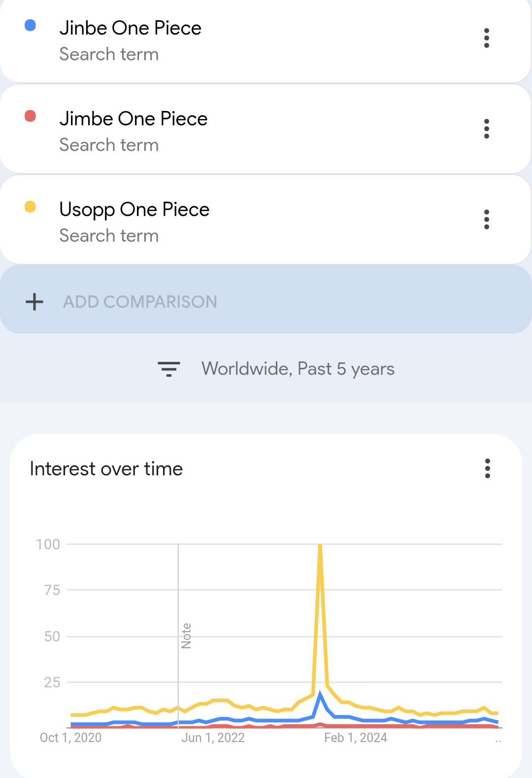Open the Worldwide, Past 5 years filter
The width and height of the screenshot is (532, 778).
[x=298, y=369]
